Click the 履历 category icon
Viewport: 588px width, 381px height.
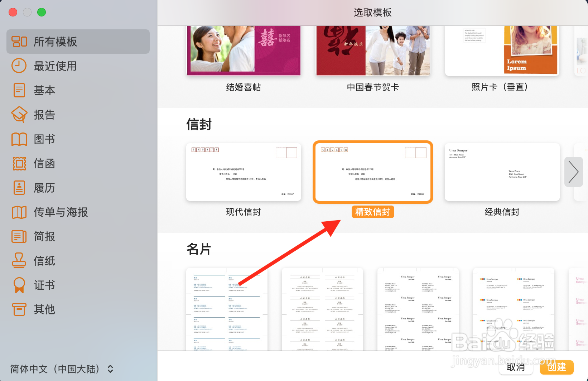tap(19, 188)
